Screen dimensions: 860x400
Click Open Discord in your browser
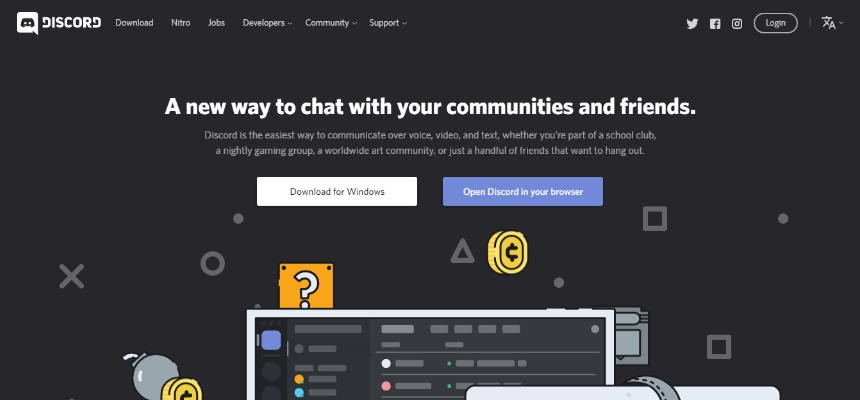point(523,191)
